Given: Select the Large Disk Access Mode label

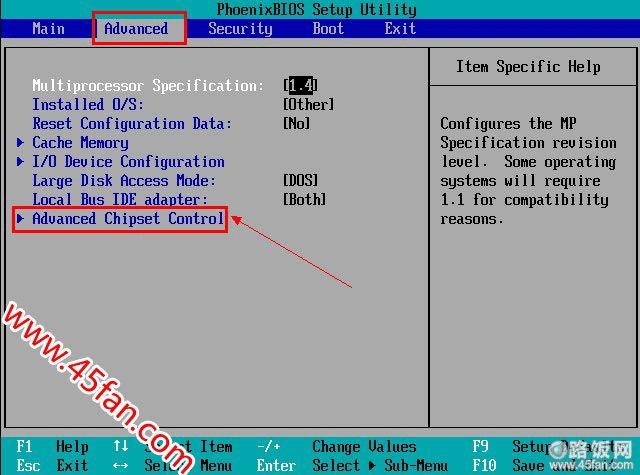Looking at the screenshot, I should point(124,181).
